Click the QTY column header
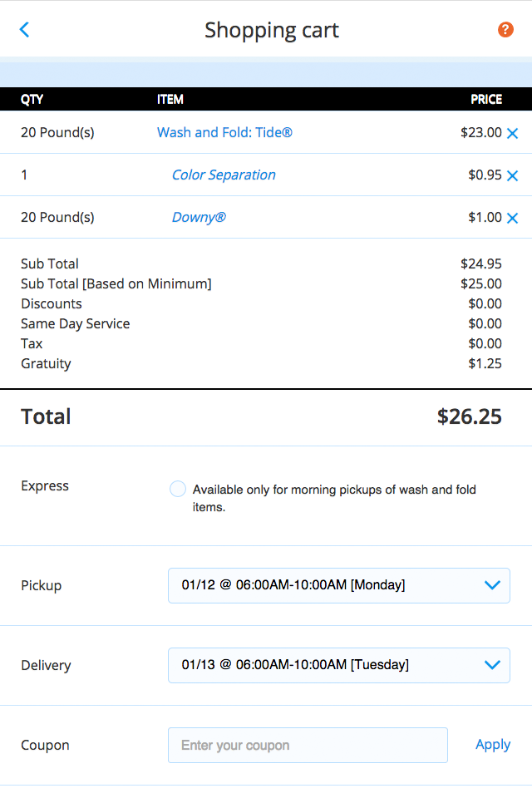 (x=32, y=99)
